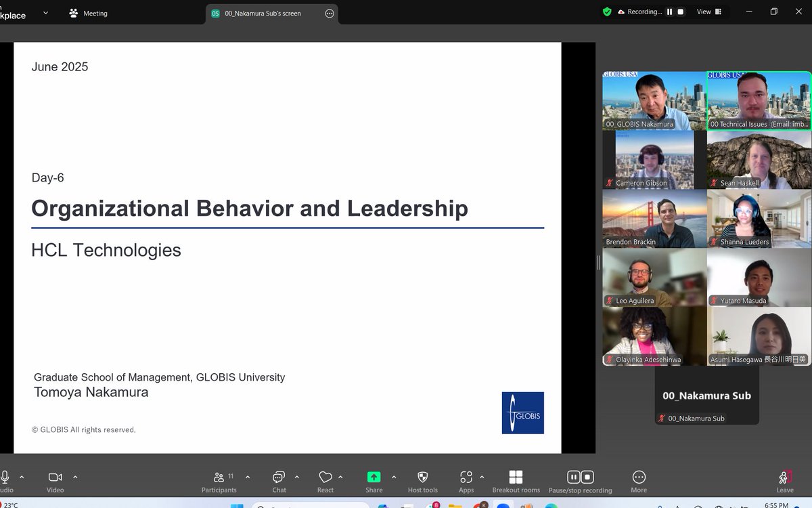Viewport: 812px width, 508px height.
Task: Select Sean Haskell video tile
Action: (759, 159)
